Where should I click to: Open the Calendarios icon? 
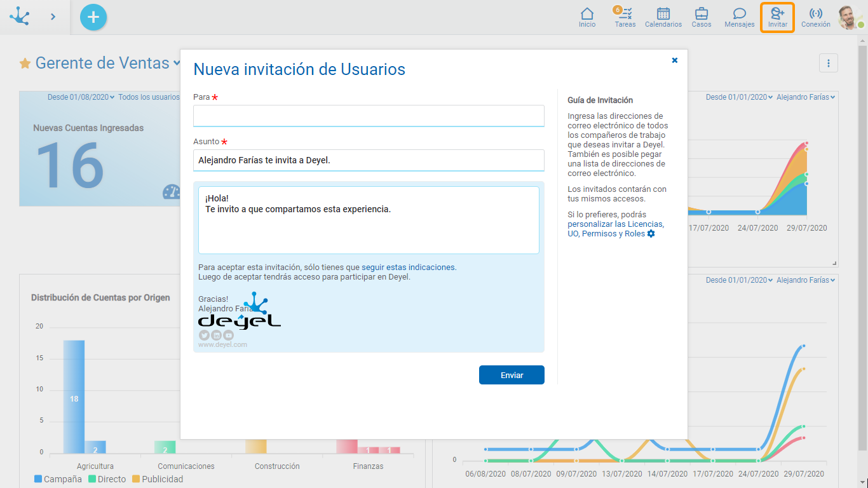point(663,17)
